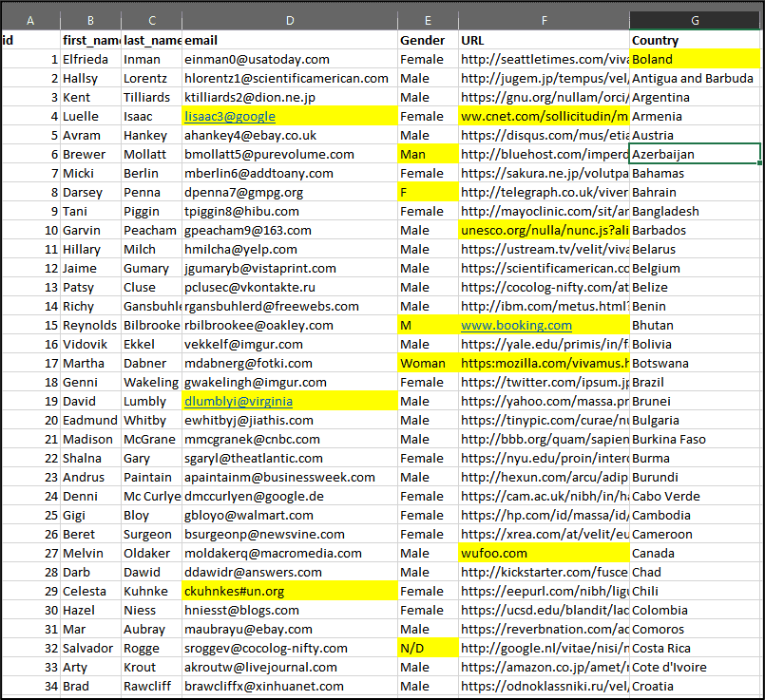
Task: Select the last name Lumbly
Action: pos(152,402)
